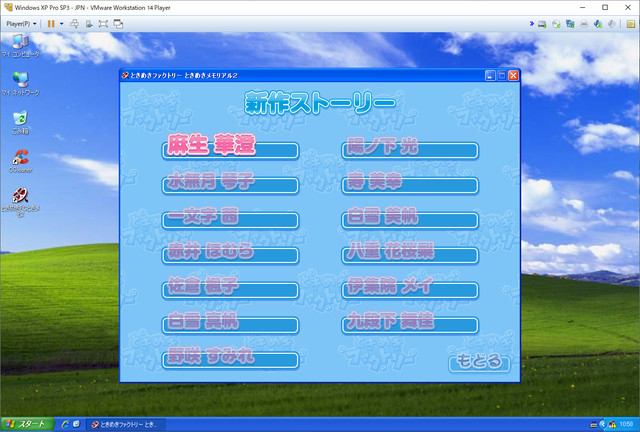Image resolution: width=640 pixels, height=432 pixels.
Task: Select the マイ ネットワーク desktop icon
Action: coord(20,84)
